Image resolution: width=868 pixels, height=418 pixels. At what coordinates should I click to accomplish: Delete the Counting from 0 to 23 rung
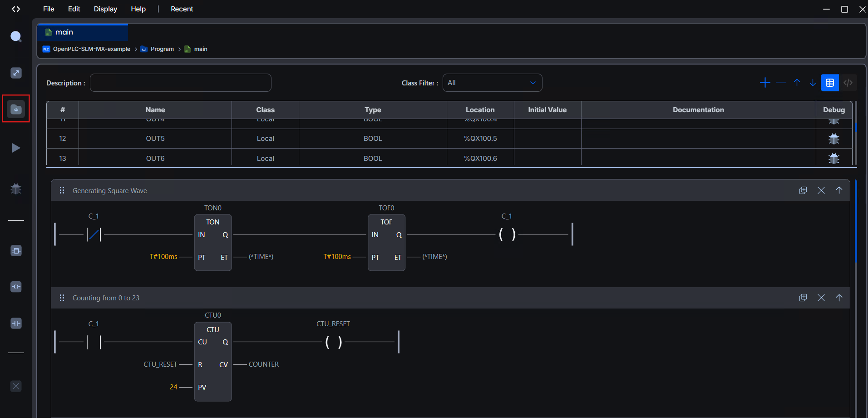[821, 298]
